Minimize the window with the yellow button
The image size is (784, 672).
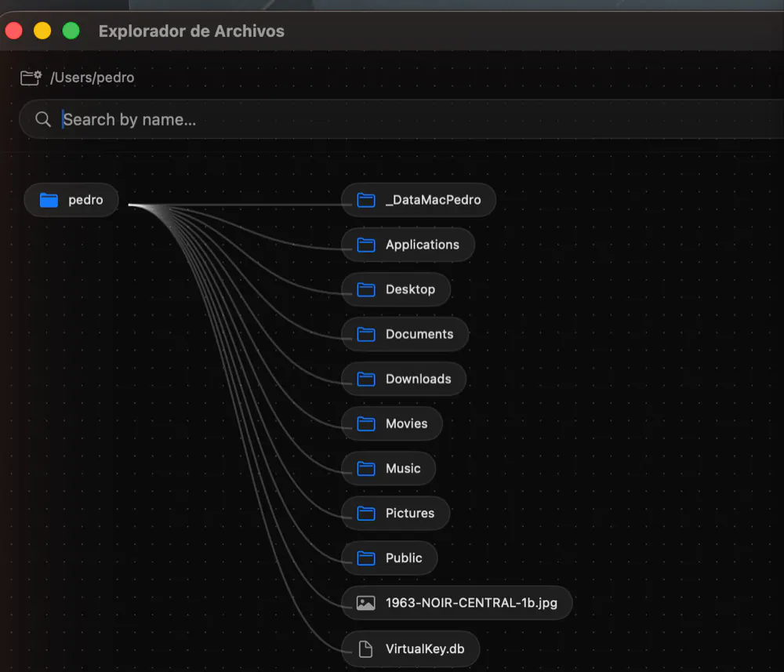pyautogui.click(x=42, y=31)
